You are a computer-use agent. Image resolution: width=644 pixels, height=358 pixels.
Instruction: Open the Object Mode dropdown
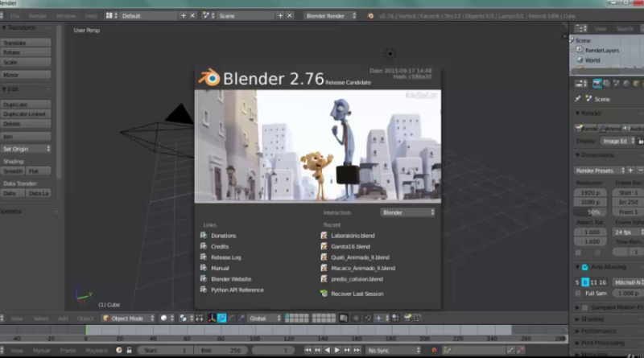pyautogui.click(x=128, y=318)
